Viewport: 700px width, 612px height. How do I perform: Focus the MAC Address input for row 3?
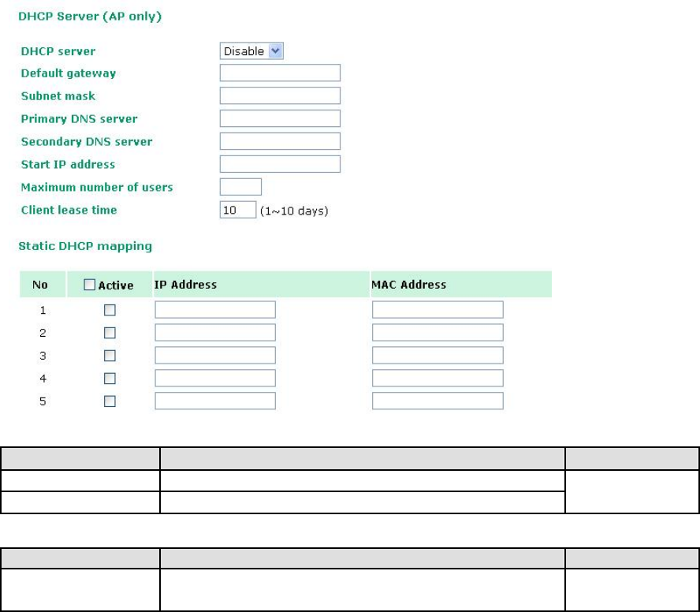click(x=438, y=355)
